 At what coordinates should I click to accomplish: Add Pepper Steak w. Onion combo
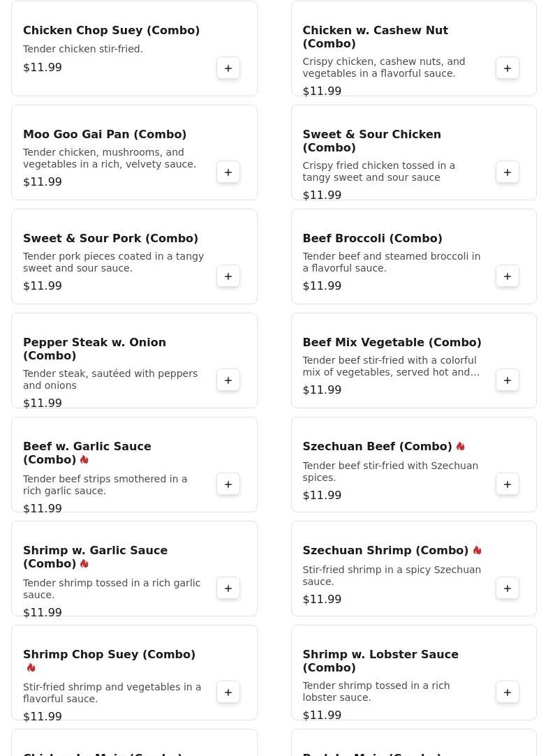[x=228, y=380]
